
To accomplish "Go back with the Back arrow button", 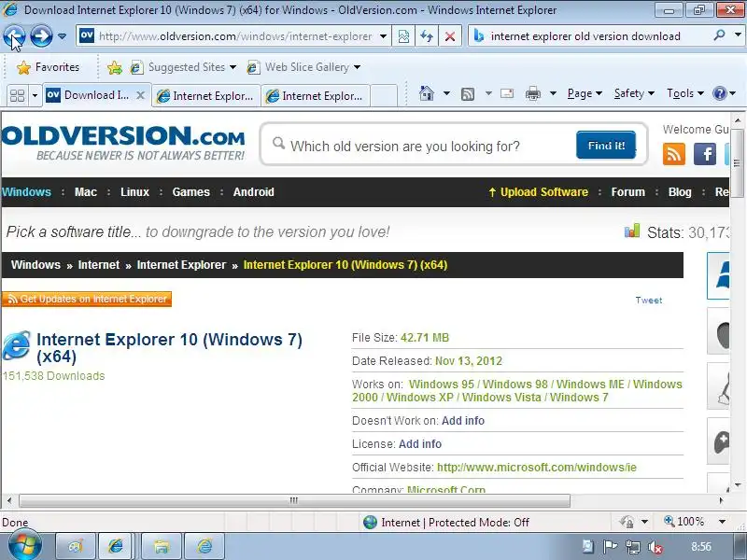I will pyautogui.click(x=14, y=36).
